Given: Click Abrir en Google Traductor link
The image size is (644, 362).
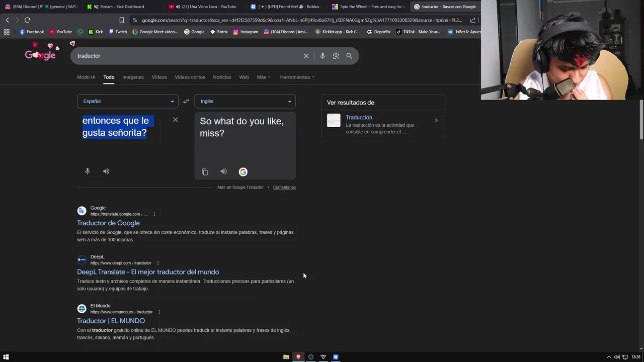Looking at the screenshot, I should [x=240, y=187].
